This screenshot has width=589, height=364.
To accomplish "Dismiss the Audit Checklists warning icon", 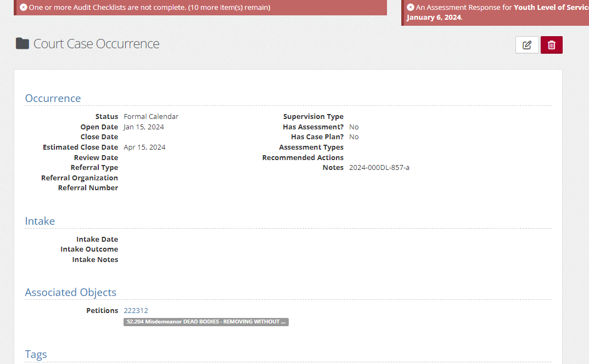I will [x=24, y=8].
